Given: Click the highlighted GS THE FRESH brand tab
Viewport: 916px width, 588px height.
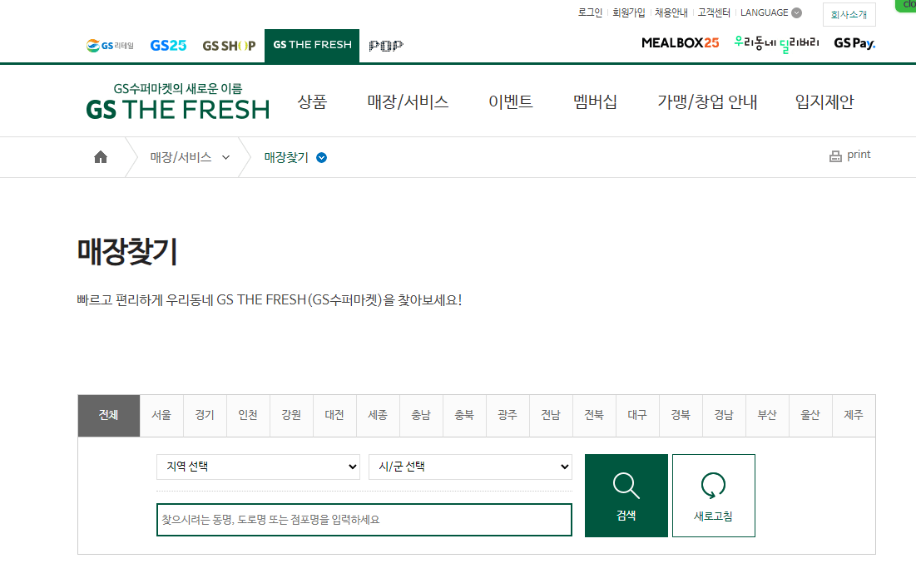Looking at the screenshot, I should coord(312,45).
